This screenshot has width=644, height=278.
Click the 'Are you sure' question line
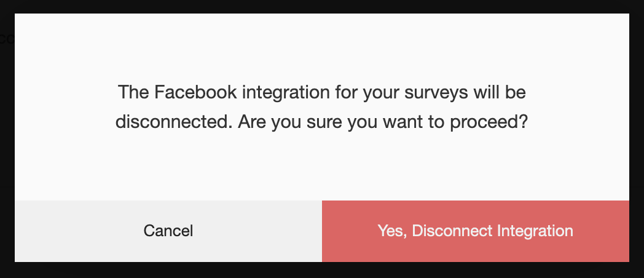(322, 122)
